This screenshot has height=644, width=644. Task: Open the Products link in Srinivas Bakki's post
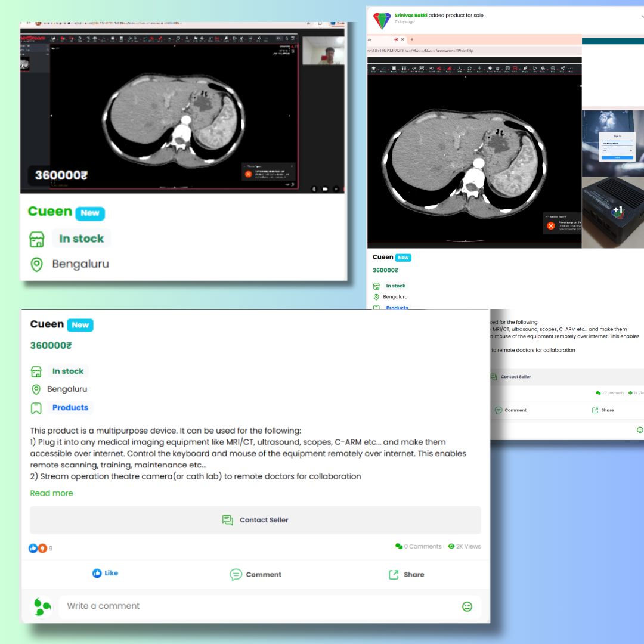pyautogui.click(x=397, y=308)
